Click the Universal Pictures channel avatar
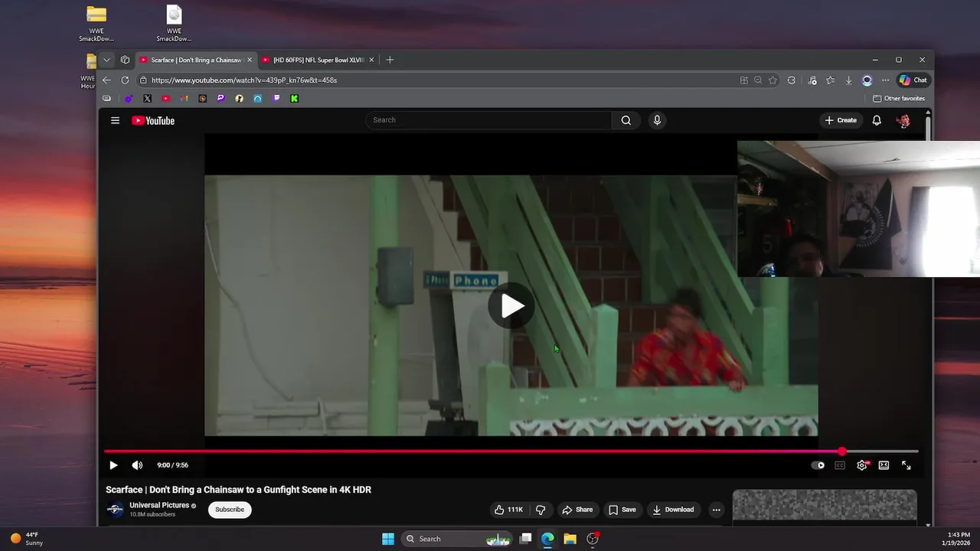980x551 pixels. pyautogui.click(x=115, y=510)
